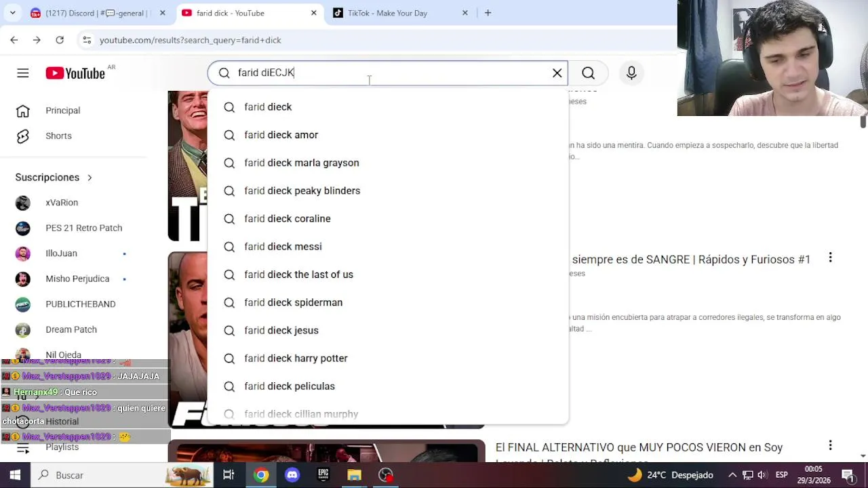Clear the search box with the X
This screenshot has height=488, width=868.
point(557,73)
